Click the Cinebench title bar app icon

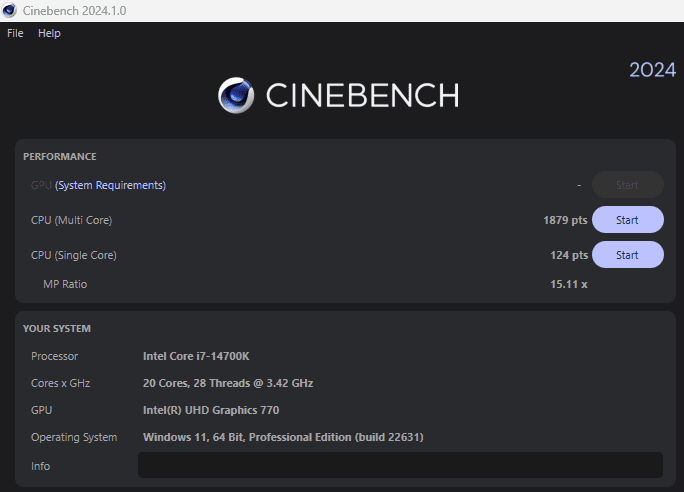(9, 10)
